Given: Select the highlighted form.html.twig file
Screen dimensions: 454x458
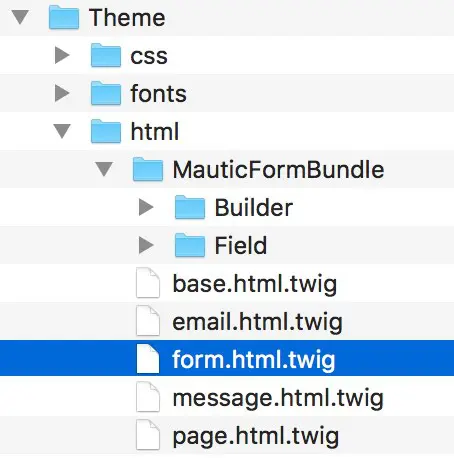Looking at the screenshot, I should click(x=227, y=358).
